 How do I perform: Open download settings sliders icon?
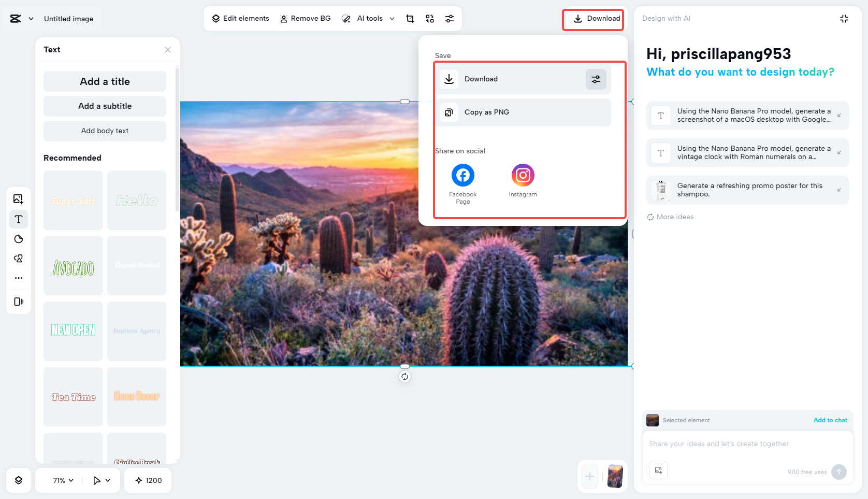(x=596, y=79)
